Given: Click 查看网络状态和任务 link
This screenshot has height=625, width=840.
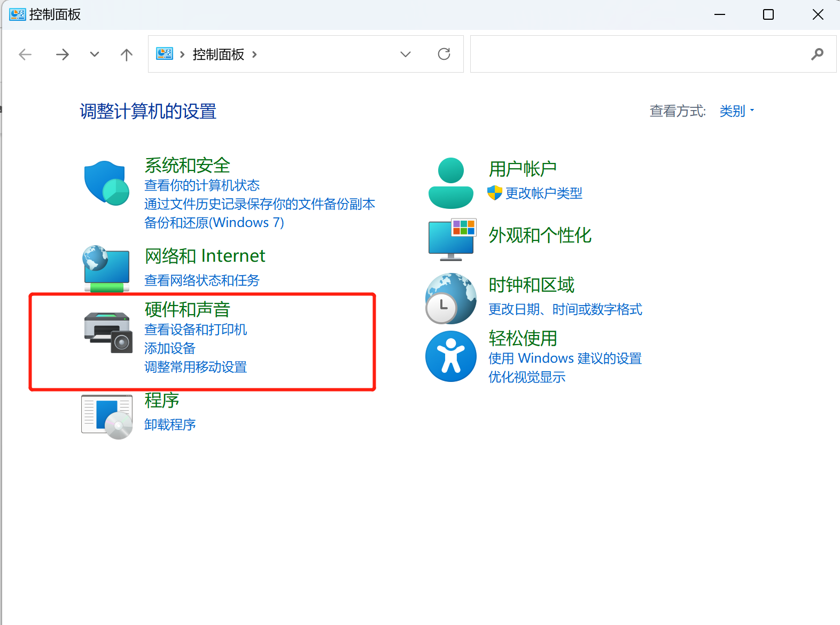Looking at the screenshot, I should click(x=202, y=280).
